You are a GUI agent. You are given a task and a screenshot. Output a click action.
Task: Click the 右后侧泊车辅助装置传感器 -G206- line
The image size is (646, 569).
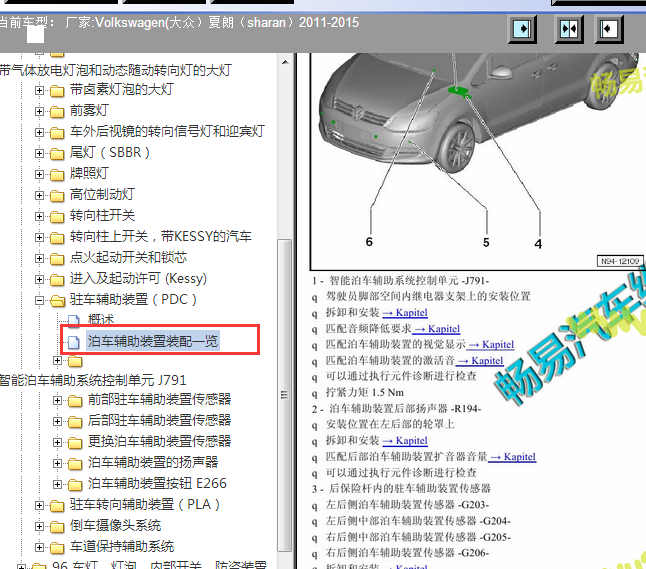(x=407, y=553)
